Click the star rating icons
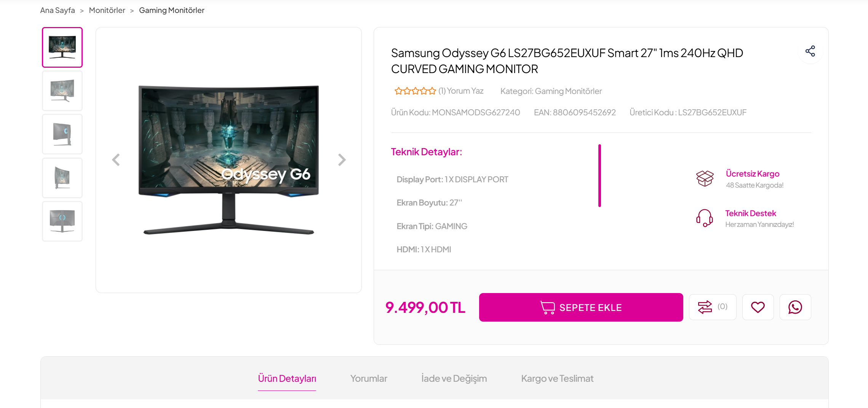 tap(415, 91)
